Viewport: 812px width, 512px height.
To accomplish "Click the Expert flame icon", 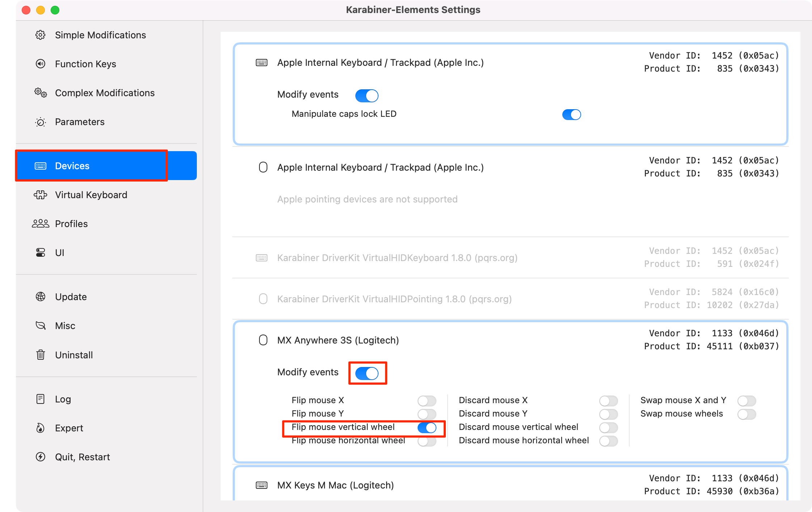I will tap(41, 428).
